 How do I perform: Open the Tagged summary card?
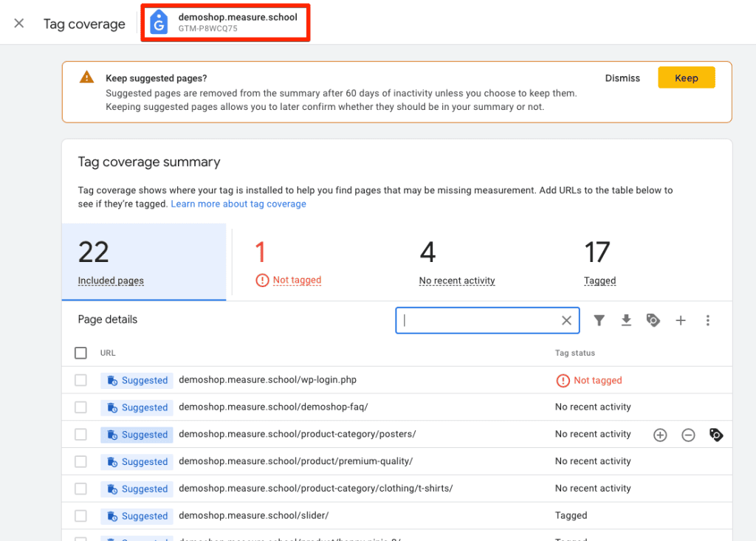[x=599, y=262]
